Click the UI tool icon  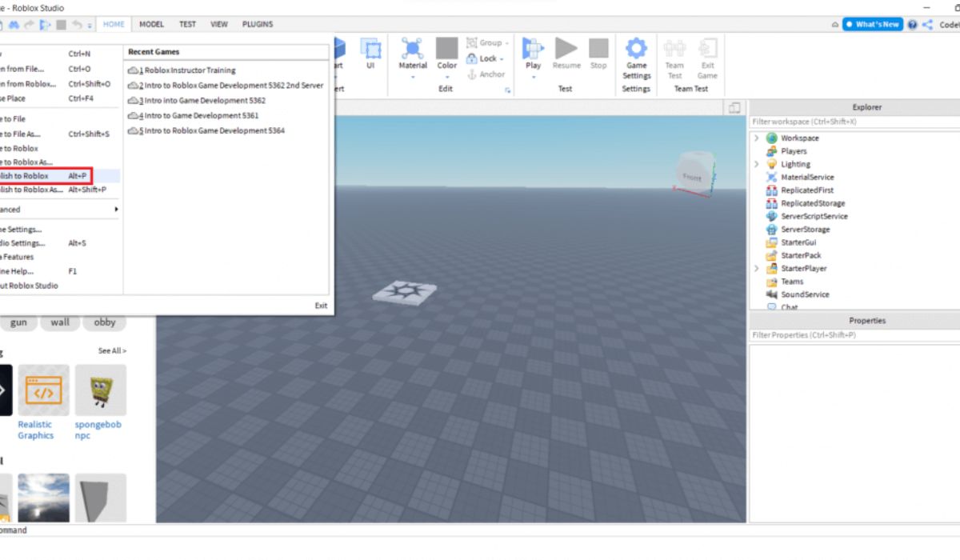point(370,48)
